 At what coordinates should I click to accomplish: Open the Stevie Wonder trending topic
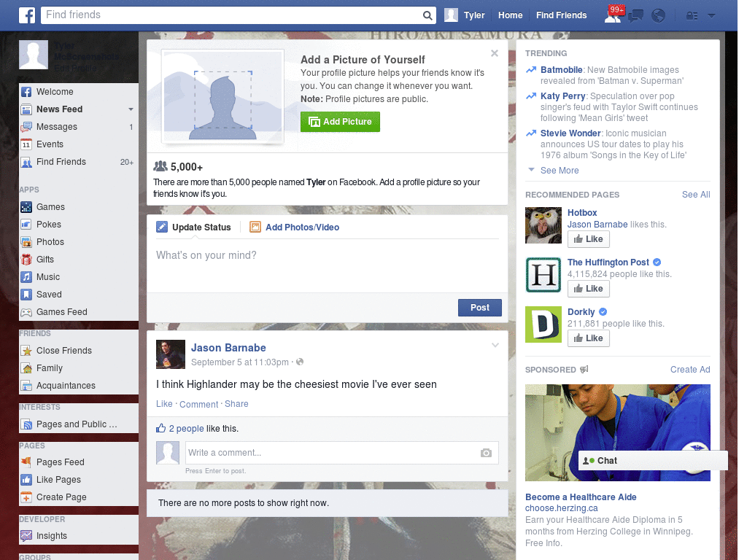[x=570, y=133]
